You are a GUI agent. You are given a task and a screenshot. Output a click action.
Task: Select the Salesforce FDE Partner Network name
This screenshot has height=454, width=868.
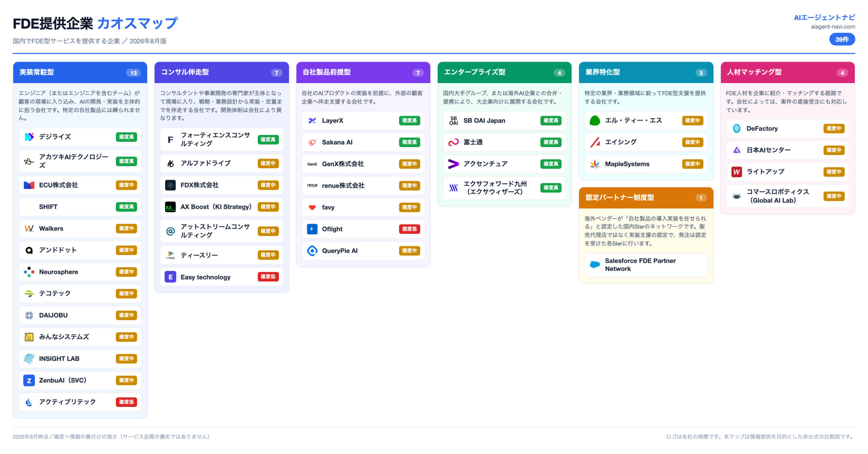pyautogui.click(x=640, y=265)
